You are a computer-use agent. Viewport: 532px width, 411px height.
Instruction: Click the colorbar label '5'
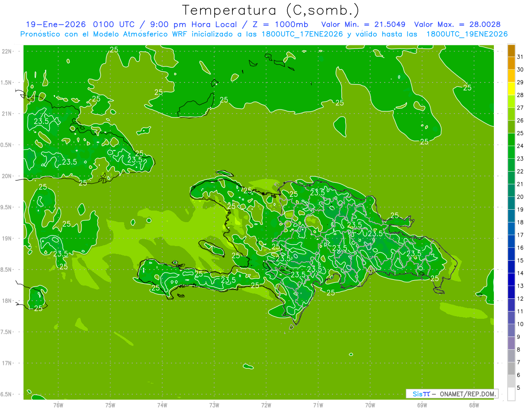point(519,388)
